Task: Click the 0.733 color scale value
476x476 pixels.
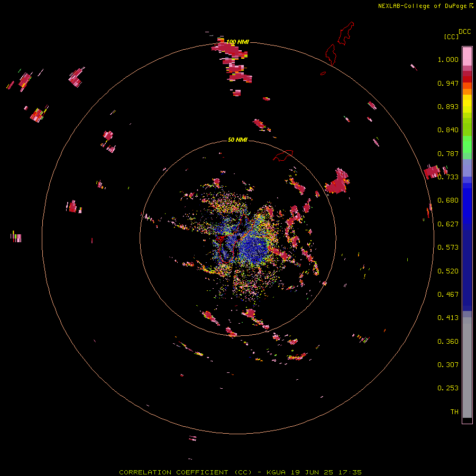Action: tap(448, 177)
